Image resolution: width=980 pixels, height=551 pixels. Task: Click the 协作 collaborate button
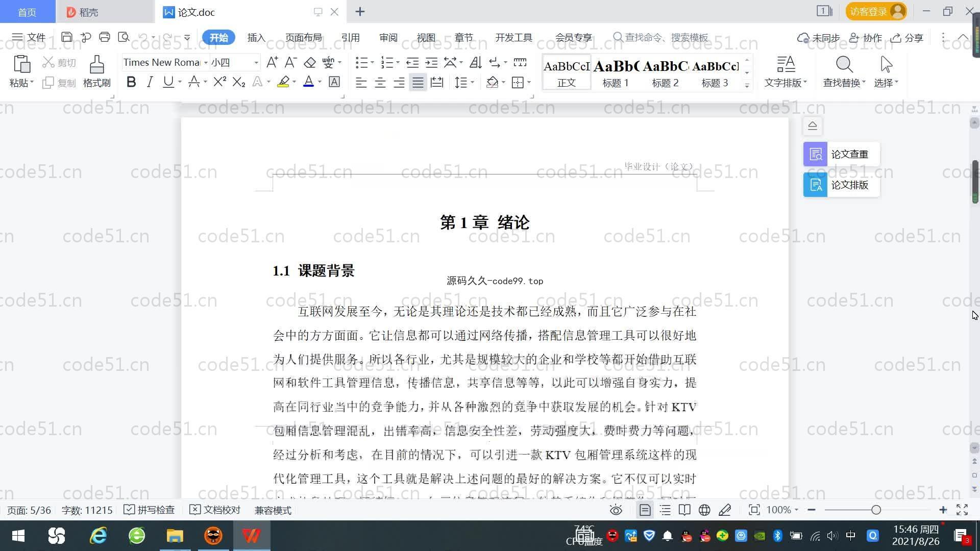pos(866,37)
